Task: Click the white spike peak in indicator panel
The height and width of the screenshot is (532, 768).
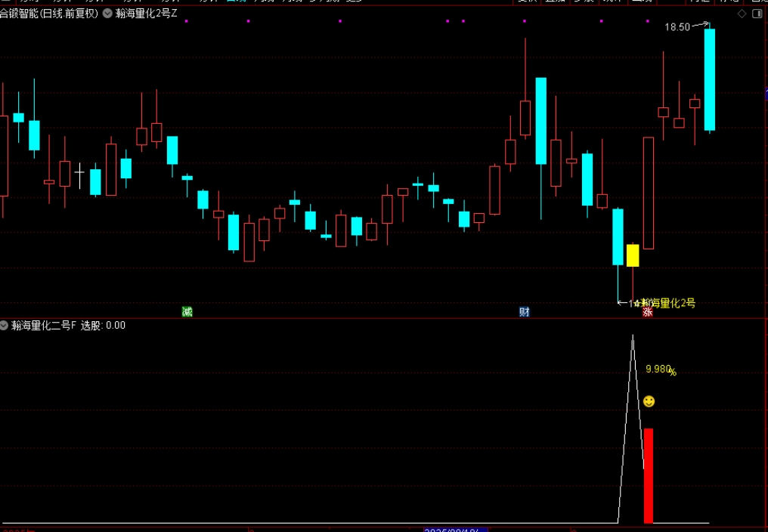Action: [x=633, y=336]
